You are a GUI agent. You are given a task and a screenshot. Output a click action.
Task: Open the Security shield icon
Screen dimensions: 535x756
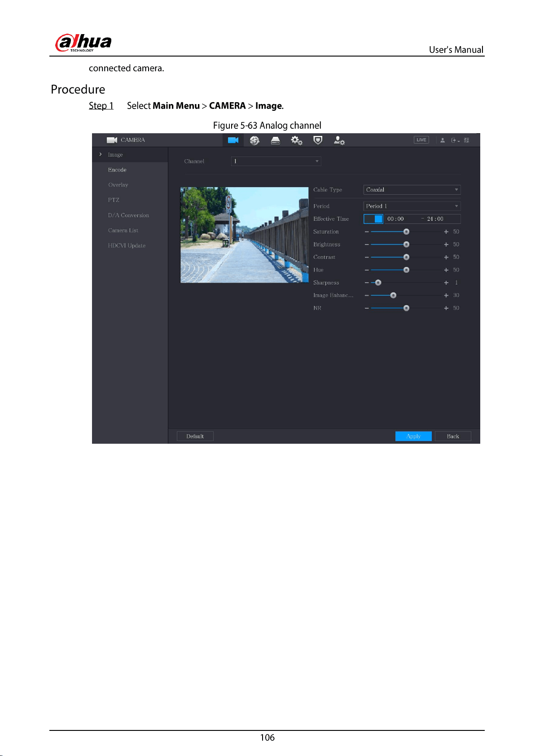318,140
